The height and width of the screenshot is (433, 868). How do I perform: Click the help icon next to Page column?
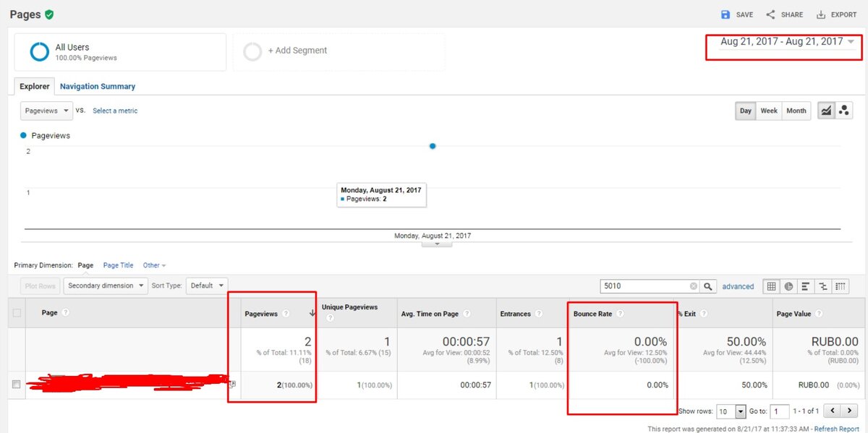click(65, 312)
